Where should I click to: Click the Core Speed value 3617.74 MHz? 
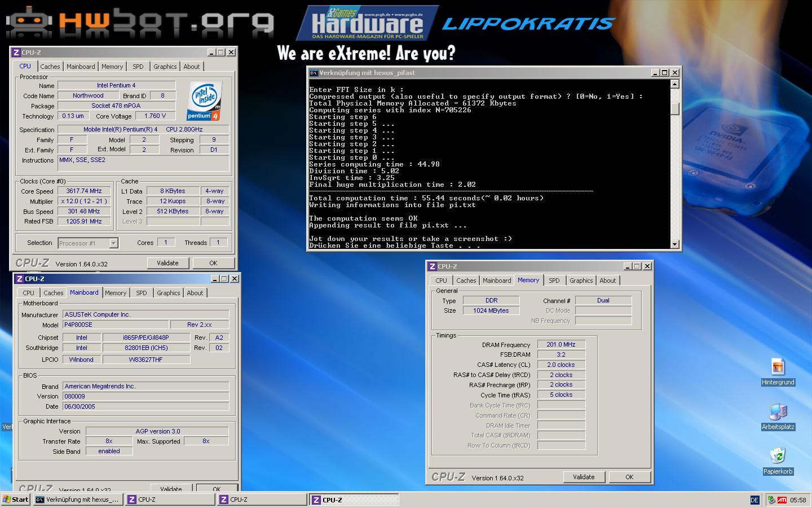[84, 191]
